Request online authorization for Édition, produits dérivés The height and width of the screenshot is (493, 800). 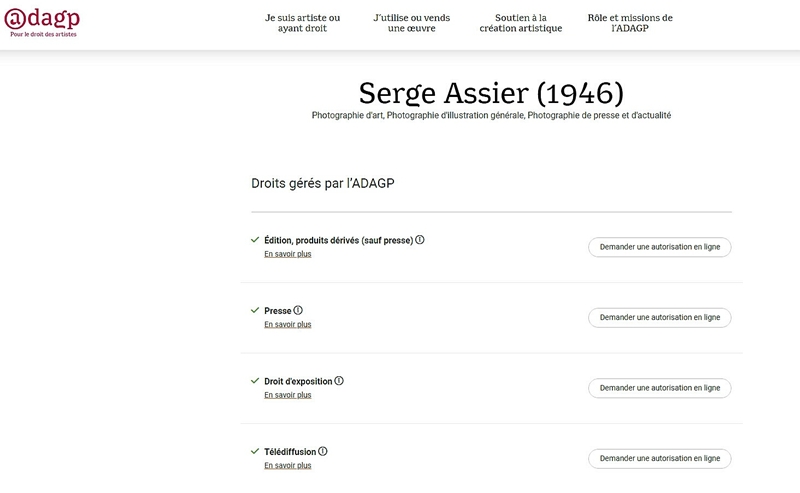pos(660,247)
